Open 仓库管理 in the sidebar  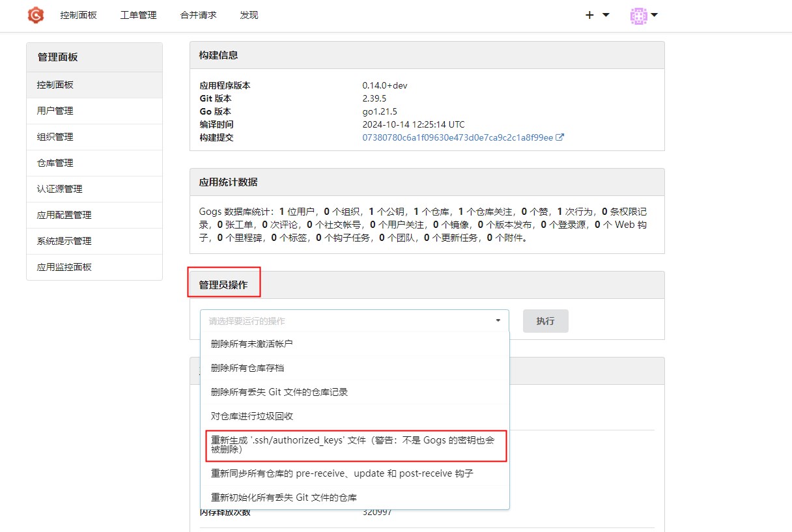(x=94, y=163)
